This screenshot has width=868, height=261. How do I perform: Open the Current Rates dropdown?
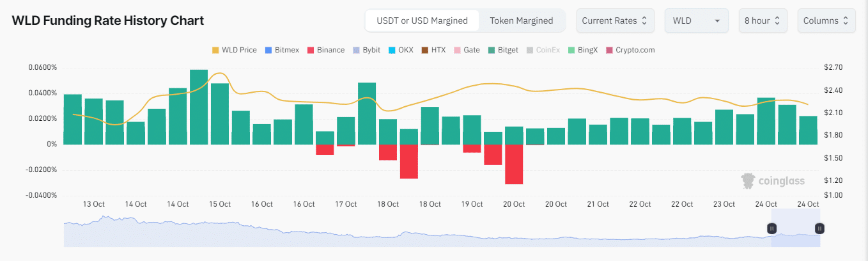(x=614, y=20)
